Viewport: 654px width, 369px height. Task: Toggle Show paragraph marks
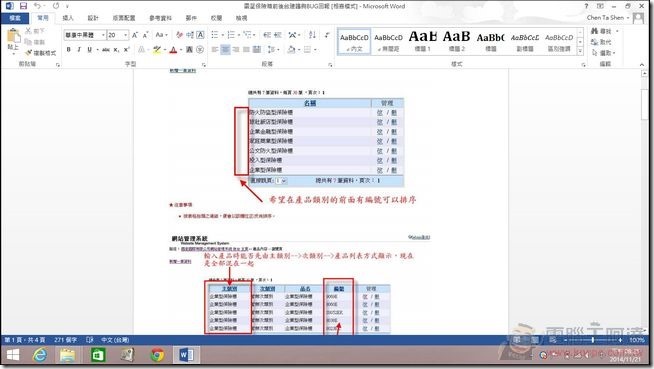tap(327, 35)
